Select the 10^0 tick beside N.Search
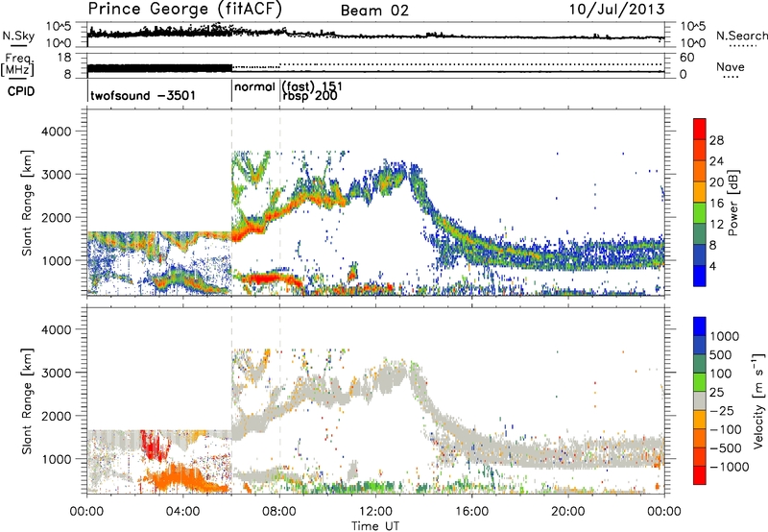The width and height of the screenshot is (768, 532). click(x=692, y=43)
